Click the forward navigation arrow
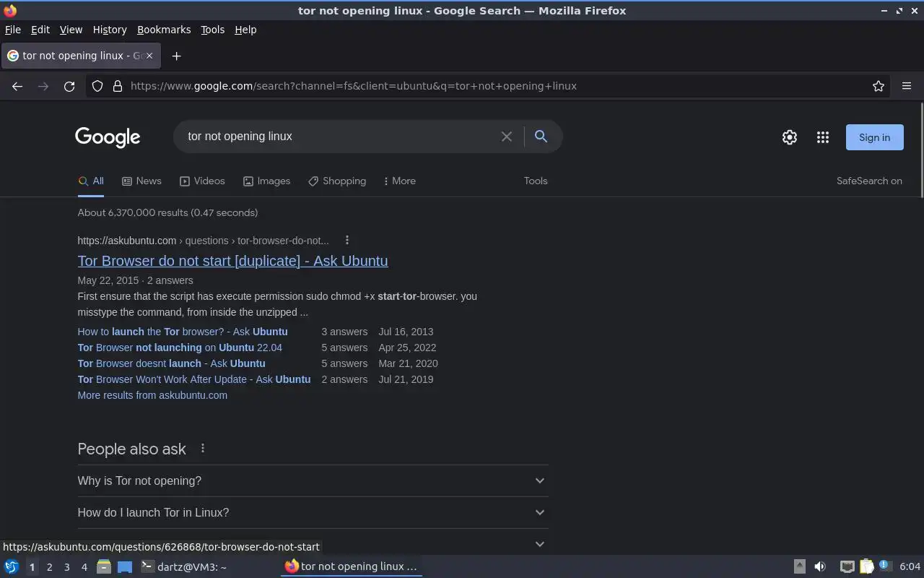The height and width of the screenshot is (578, 924). (43, 86)
